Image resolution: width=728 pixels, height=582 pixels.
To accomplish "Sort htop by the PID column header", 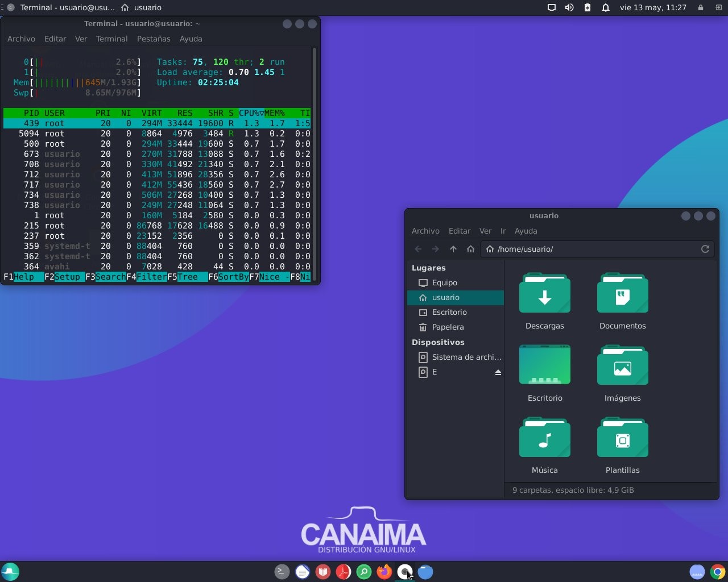I will (31, 113).
